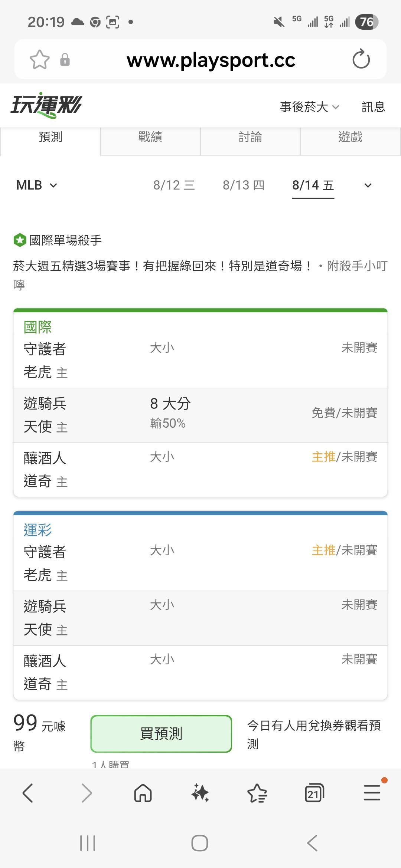Image resolution: width=401 pixels, height=868 pixels.
Task: Tap the Android recent apps button
Action: click(88, 843)
